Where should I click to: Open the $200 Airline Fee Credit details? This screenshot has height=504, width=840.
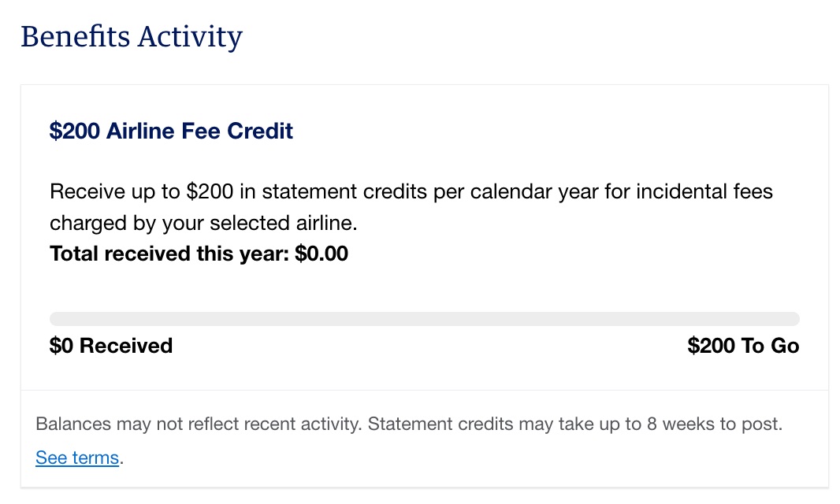coord(172,131)
